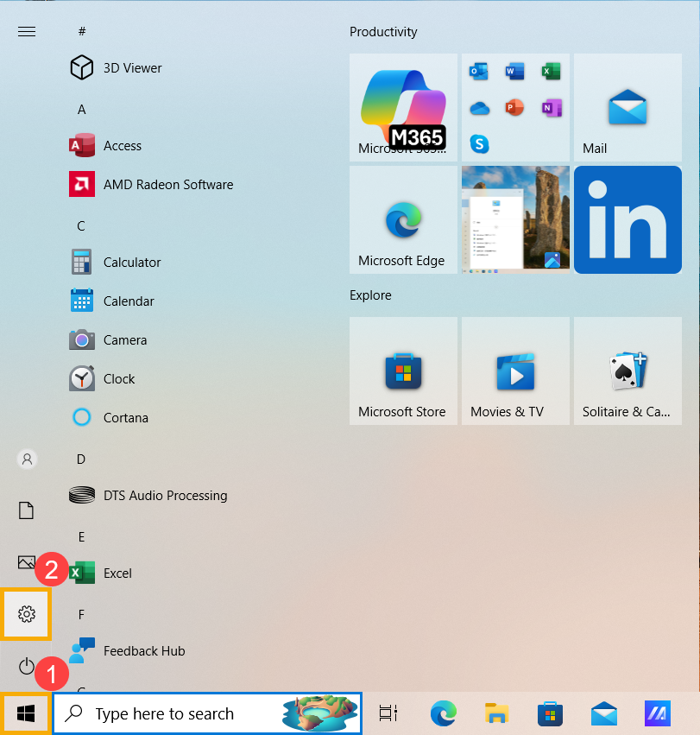This screenshot has height=735, width=700.
Task: Open the user account menu
Action: pyautogui.click(x=27, y=459)
